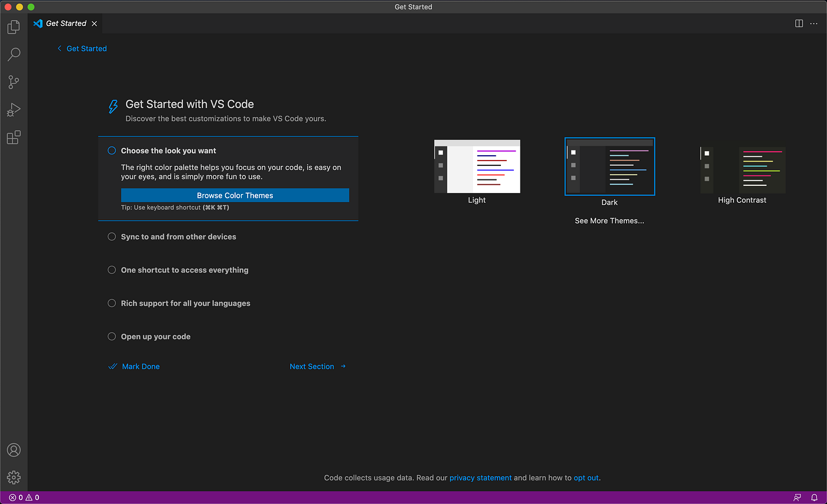
Task: Click the Accounts icon in activity bar
Action: point(13,450)
